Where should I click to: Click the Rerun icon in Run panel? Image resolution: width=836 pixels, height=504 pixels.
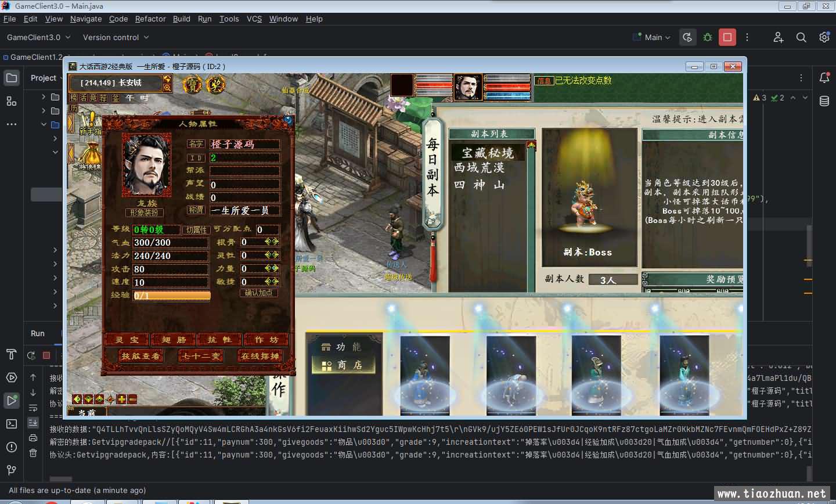point(31,355)
